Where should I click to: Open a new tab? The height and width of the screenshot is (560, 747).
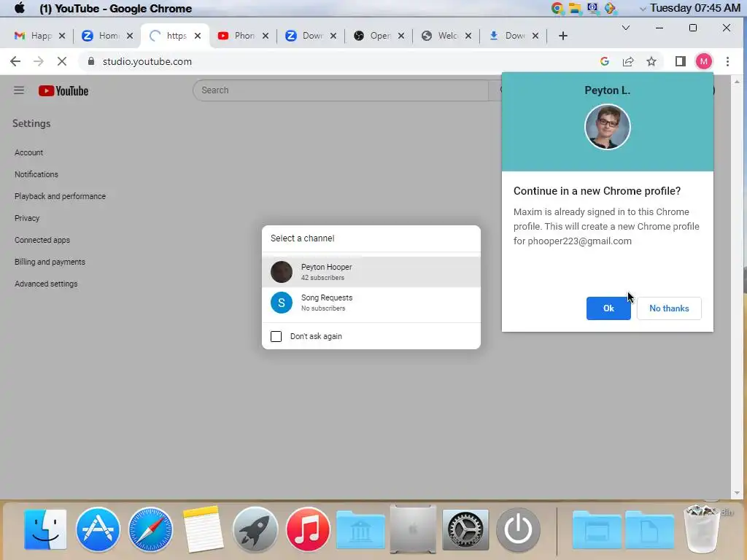click(562, 36)
